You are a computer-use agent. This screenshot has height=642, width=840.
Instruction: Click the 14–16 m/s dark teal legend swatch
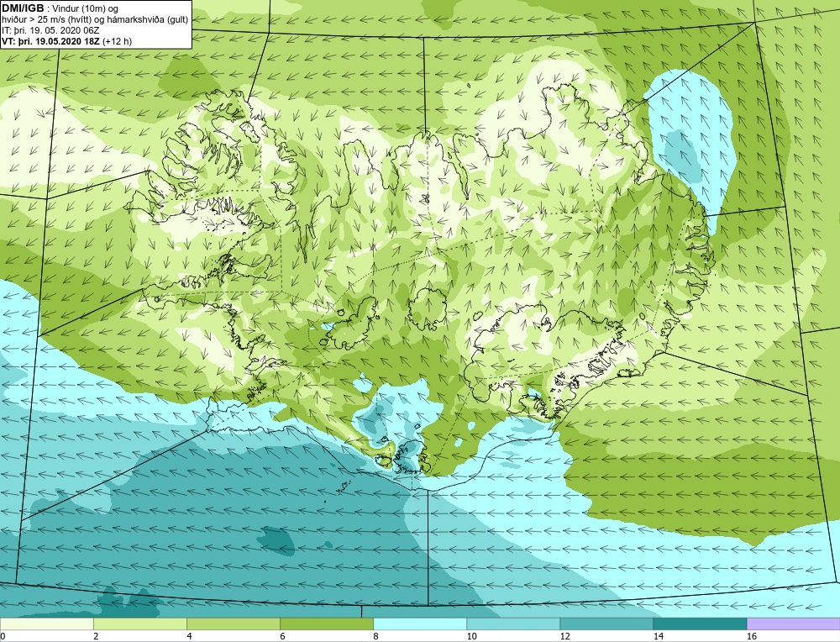pyautogui.click(x=700, y=624)
